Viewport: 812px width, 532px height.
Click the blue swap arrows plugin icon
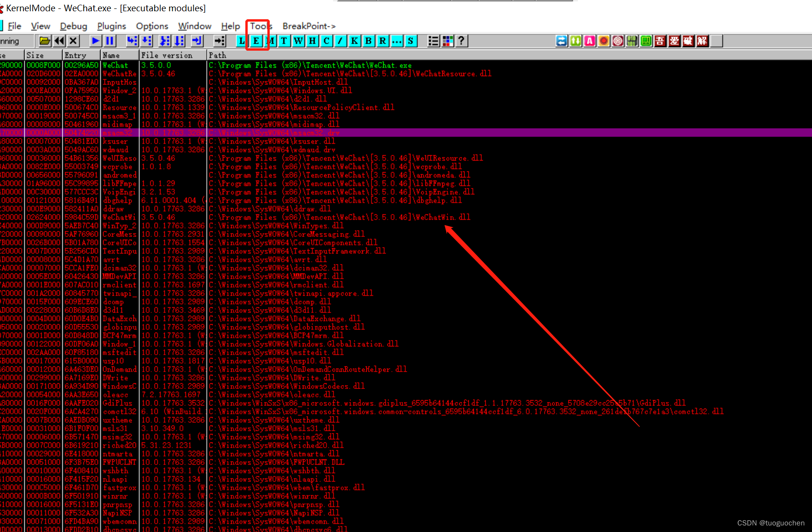pyautogui.click(x=562, y=41)
